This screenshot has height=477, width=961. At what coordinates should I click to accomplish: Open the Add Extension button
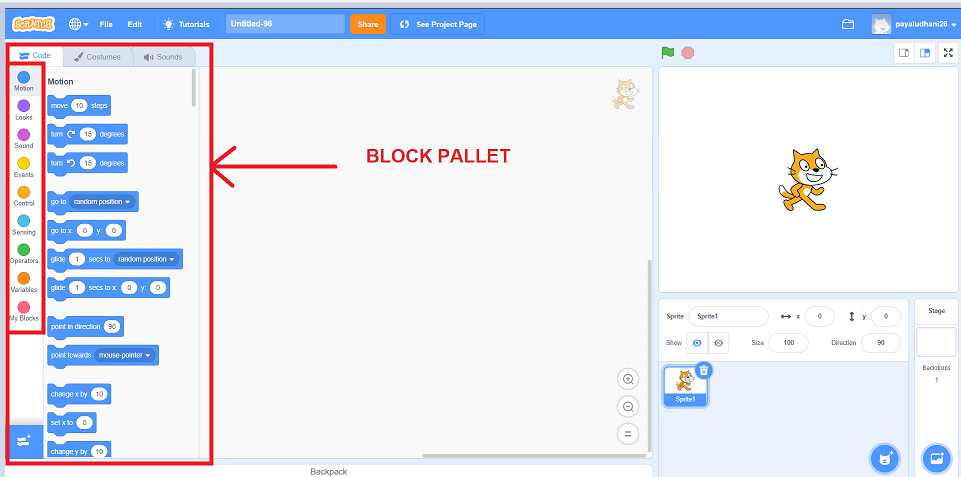pyautogui.click(x=24, y=441)
